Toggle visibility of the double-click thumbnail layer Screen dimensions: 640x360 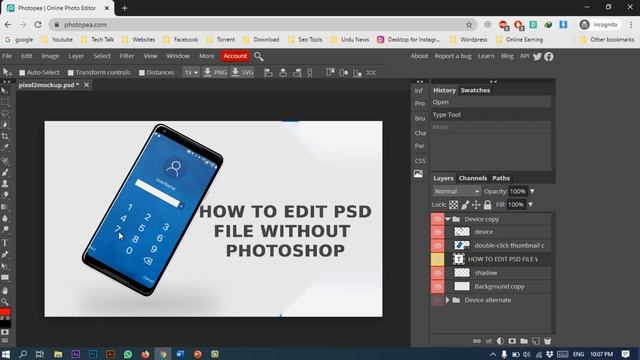point(438,245)
